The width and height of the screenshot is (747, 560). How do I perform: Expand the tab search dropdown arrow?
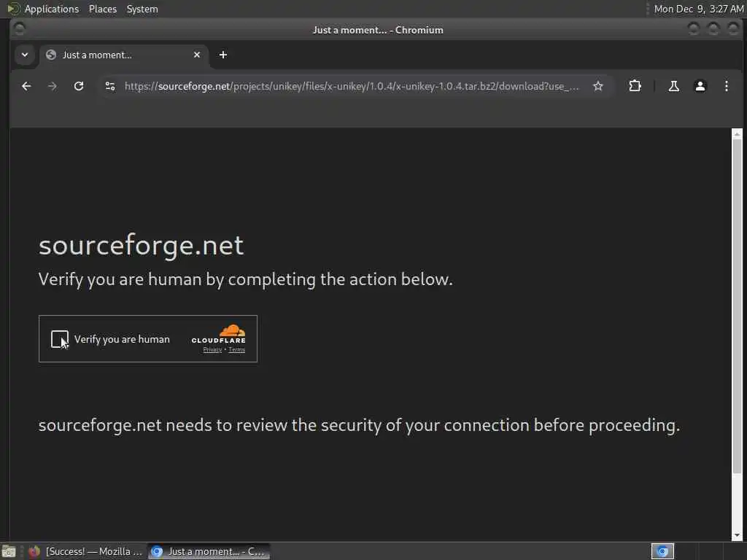25,55
